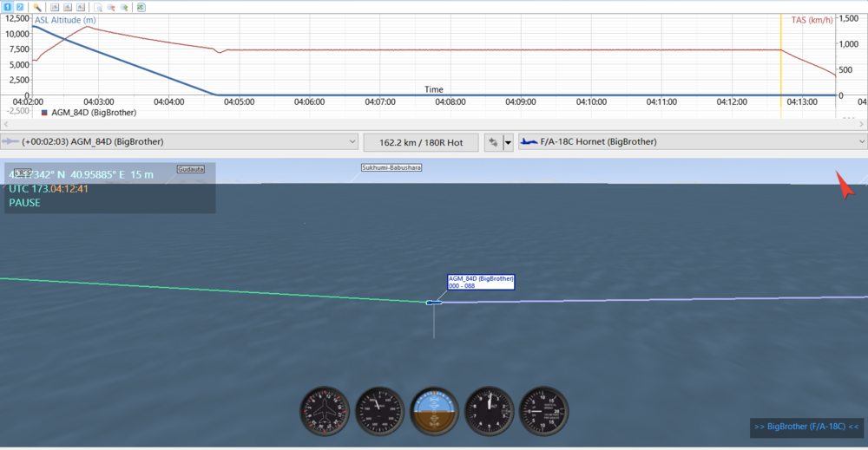Click the chart scrollbar left arrow
The width and height of the screenshot is (868, 450).
[5, 124]
